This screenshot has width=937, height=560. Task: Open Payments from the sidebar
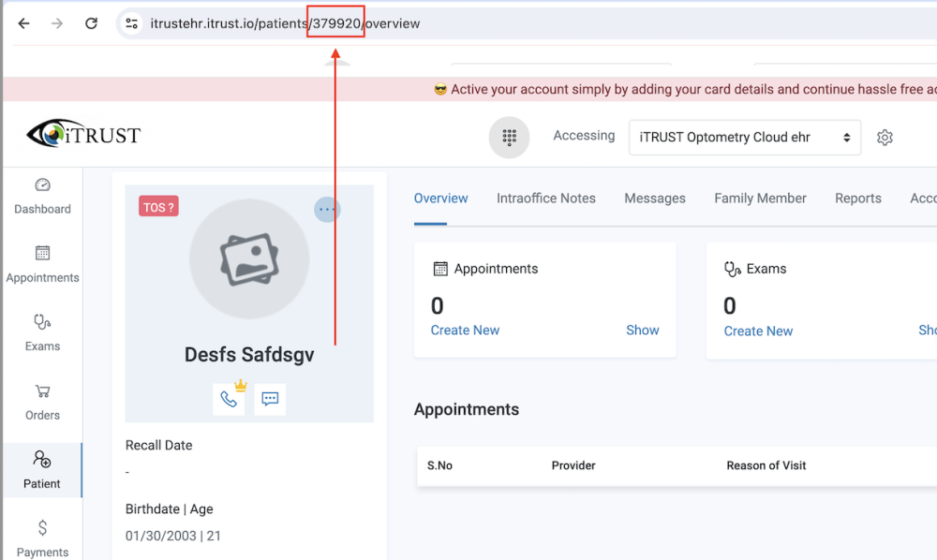tap(42, 538)
